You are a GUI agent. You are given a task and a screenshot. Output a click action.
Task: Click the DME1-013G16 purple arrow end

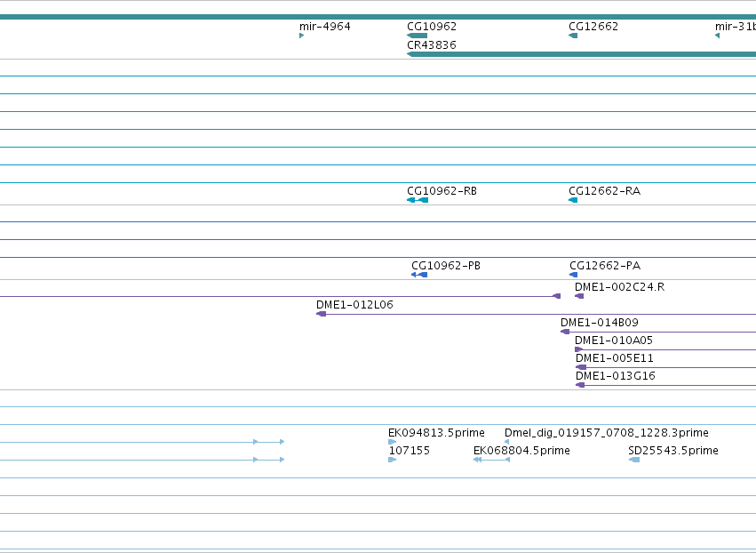tap(580, 385)
